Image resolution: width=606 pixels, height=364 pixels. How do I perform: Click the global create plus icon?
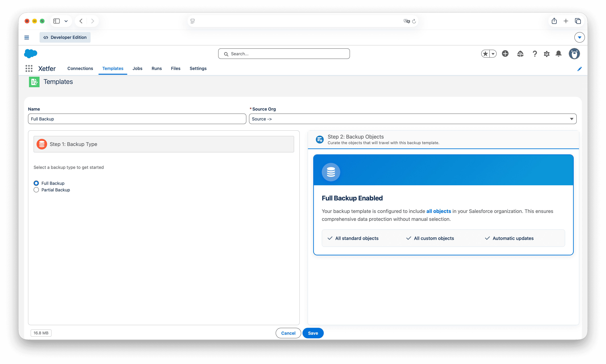coord(505,54)
